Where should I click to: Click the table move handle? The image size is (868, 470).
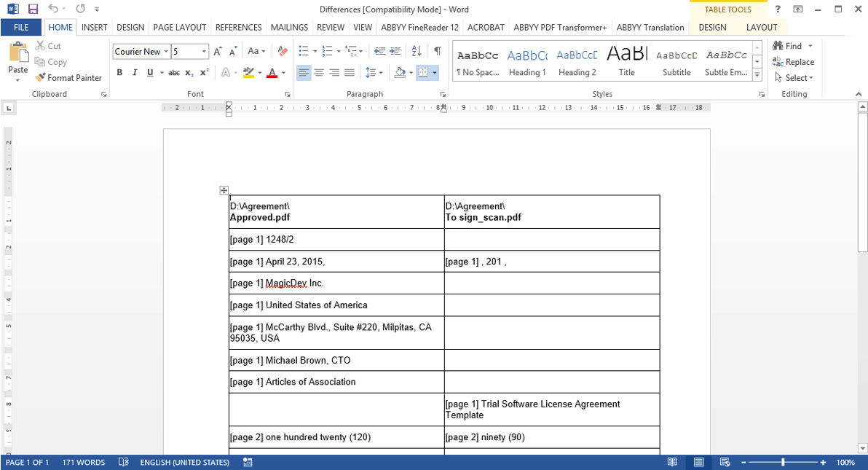(x=224, y=190)
